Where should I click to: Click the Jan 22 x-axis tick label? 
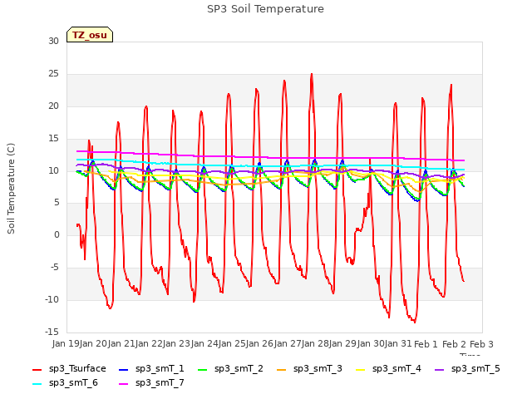[x=149, y=343]
